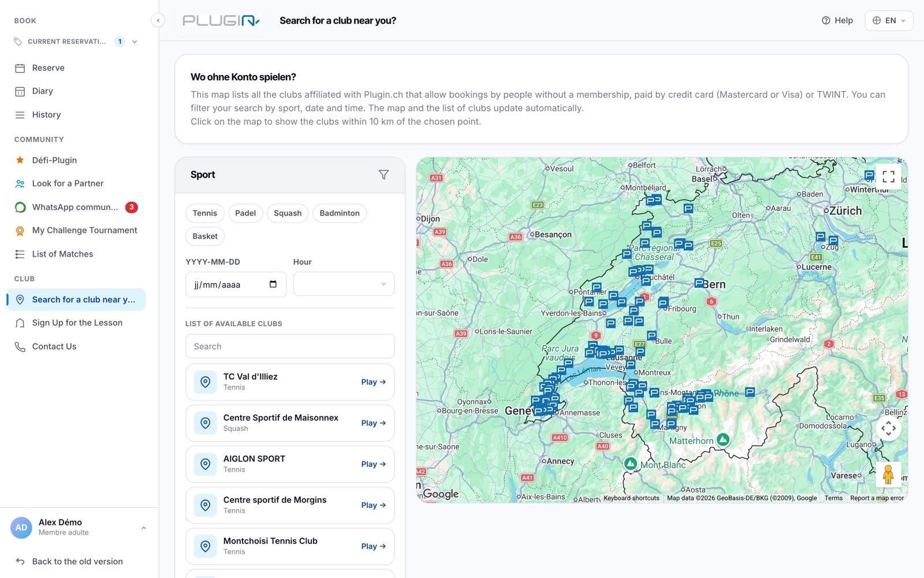Expand Current Reservations section

[135, 42]
